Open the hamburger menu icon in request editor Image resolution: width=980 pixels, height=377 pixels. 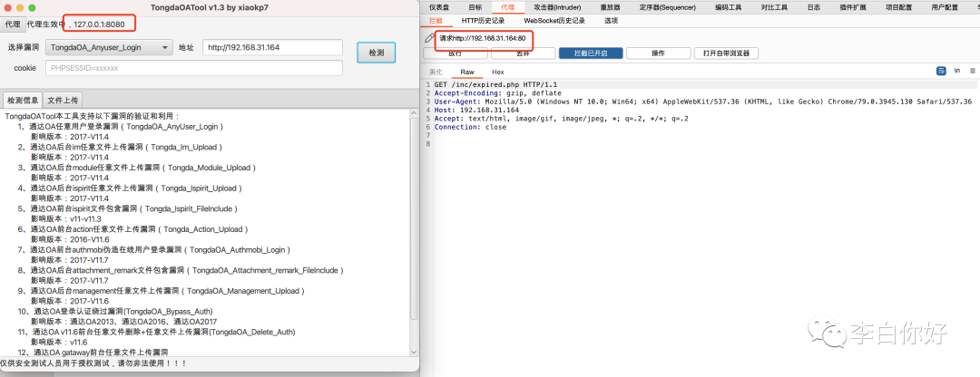click(973, 72)
